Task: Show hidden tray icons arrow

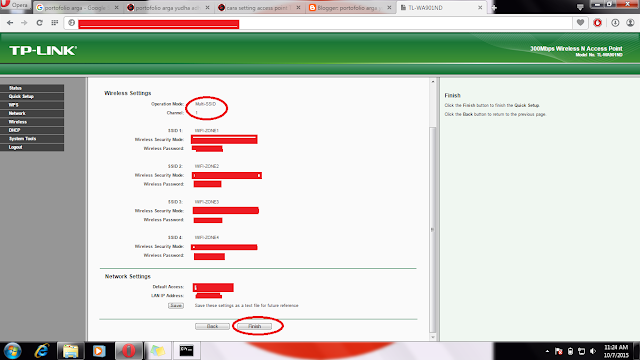Action: tap(547, 351)
